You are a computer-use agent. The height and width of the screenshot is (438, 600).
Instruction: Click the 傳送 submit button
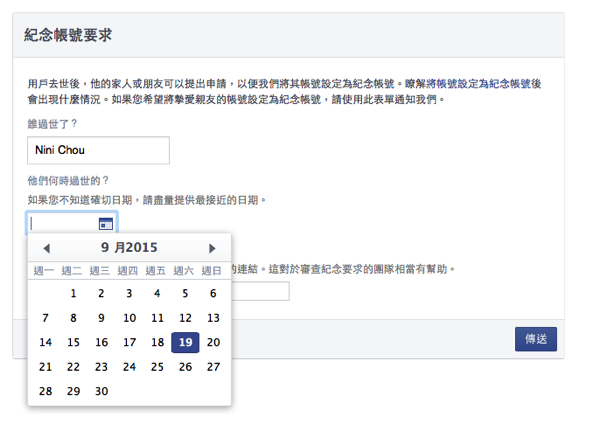(x=536, y=339)
